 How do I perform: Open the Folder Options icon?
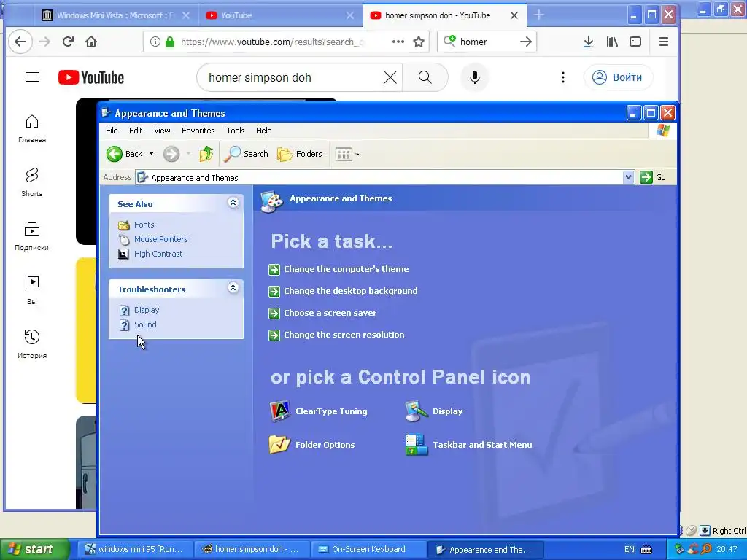pos(312,445)
